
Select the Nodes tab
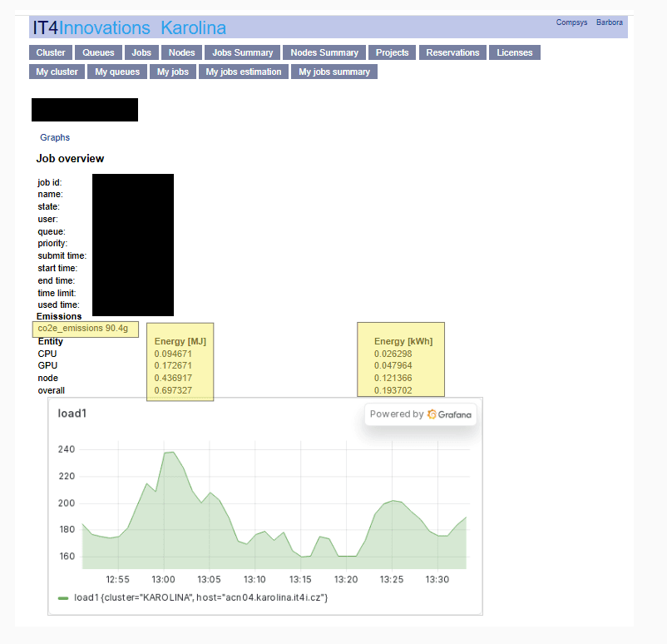click(x=181, y=52)
